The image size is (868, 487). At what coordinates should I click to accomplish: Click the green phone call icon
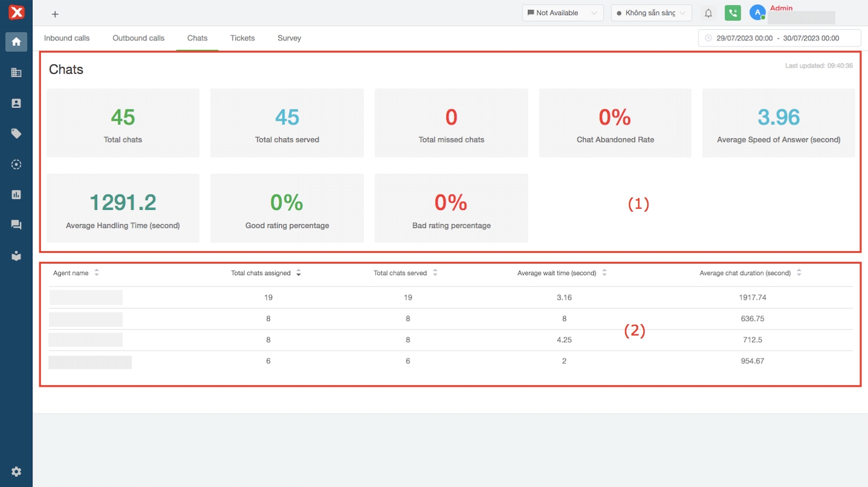(732, 13)
